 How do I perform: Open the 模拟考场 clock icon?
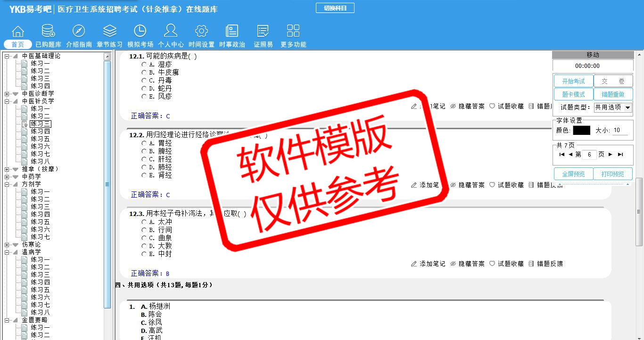click(140, 32)
